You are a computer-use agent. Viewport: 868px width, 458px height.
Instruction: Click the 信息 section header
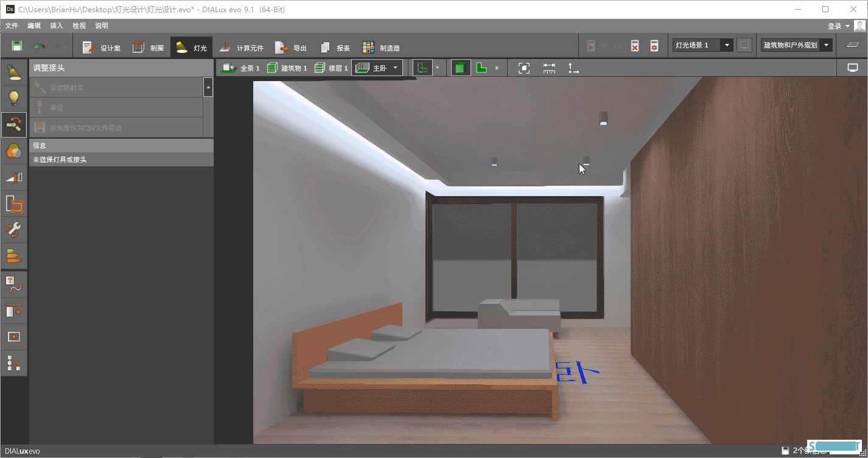click(121, 146)
